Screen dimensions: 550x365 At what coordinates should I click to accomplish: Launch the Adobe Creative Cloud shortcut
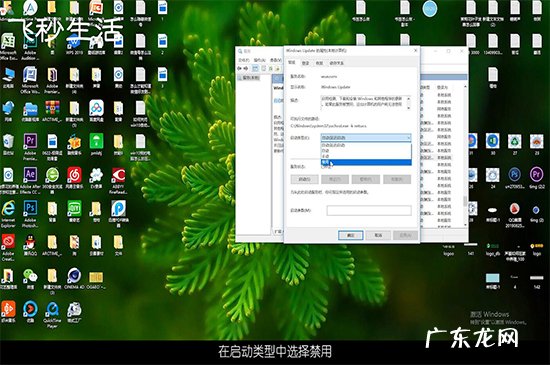pos(8,243)
